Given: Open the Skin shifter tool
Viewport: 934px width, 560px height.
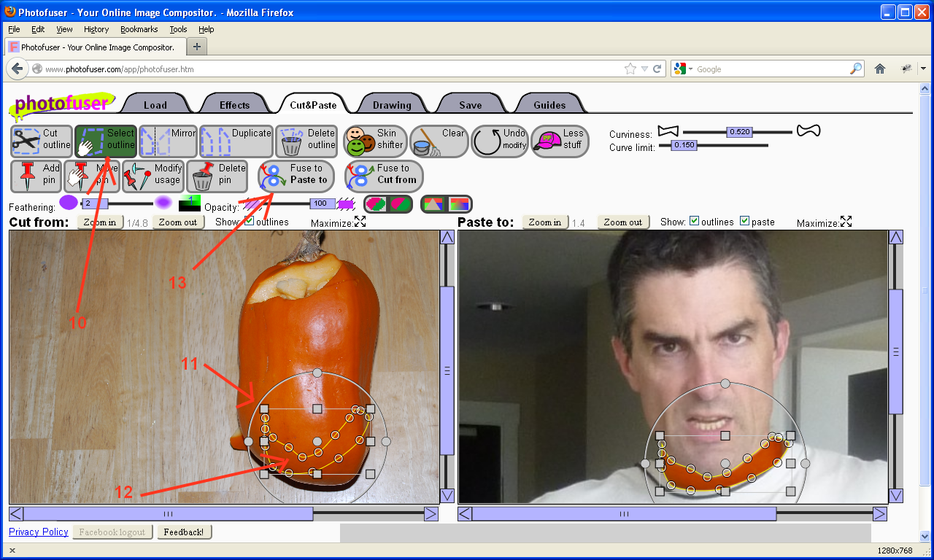Looking at the screenshot, I should coord(374,141).
